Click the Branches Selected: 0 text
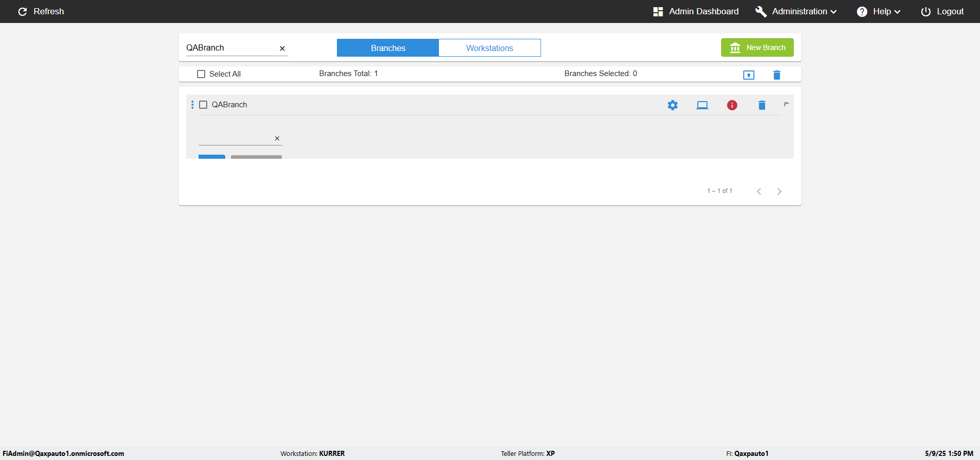Screen dimensions: 980x460 601,74
